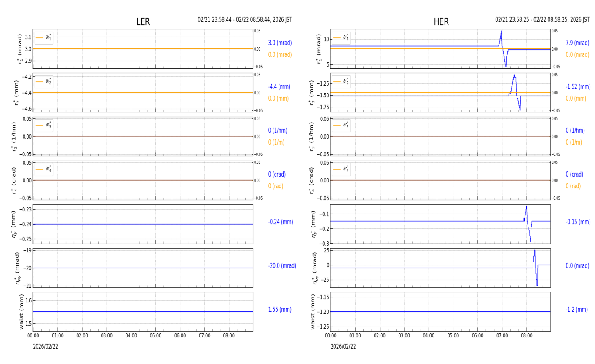The height and width of the screenshot is (364, 595).
Task: Click the 08:00 tick on the LER time axis
Action: click(229, 336)
